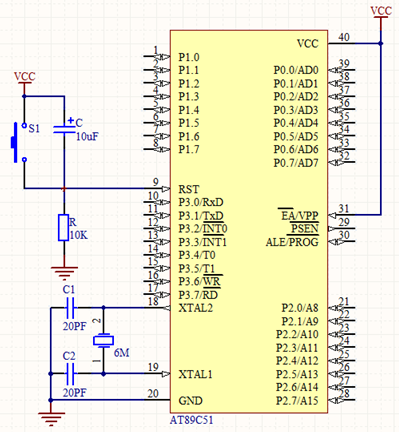
Task: Select the 10K resistor R symbol
Action: (64, 228)
